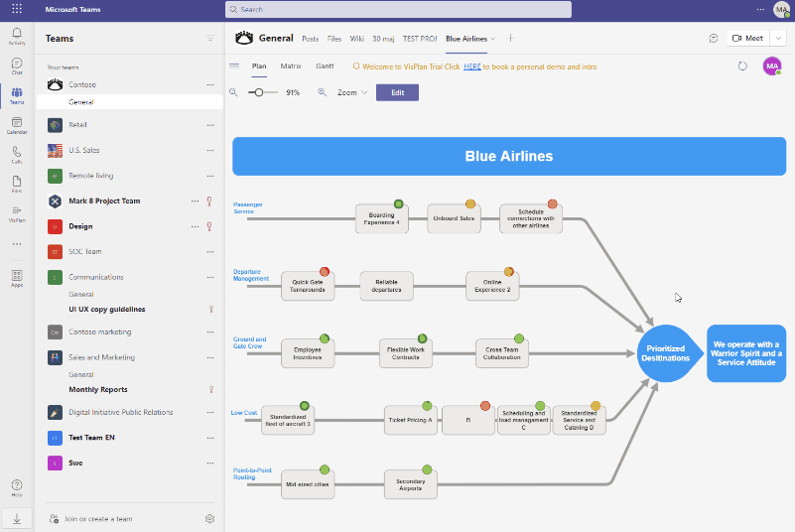Viewport: 795px width, 532px height.
Task: Open the tab conversation icon
Action: [x=714, y=38]
